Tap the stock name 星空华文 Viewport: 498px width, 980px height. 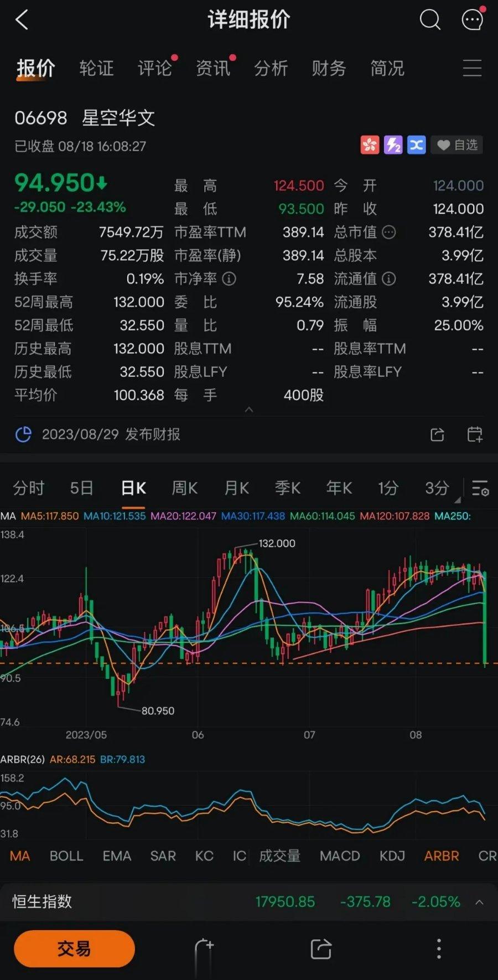point(118,117)
